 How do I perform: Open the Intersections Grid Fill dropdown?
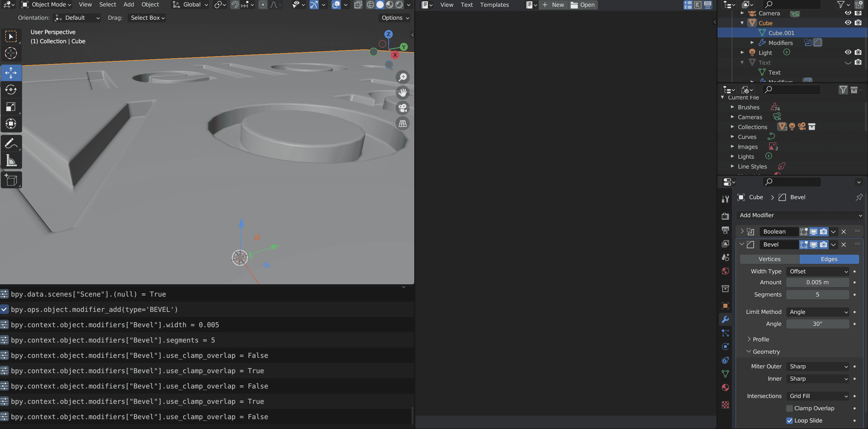pyautogui.click(x=818, y=396)
